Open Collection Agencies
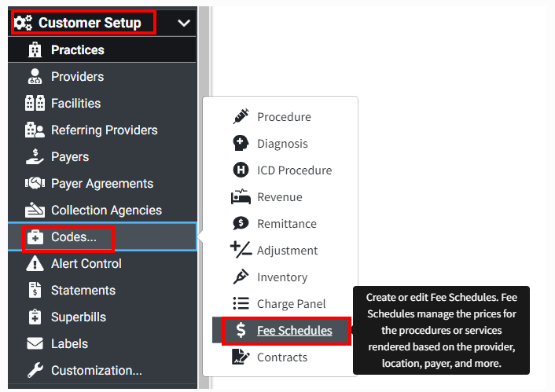 coord(106,211)
